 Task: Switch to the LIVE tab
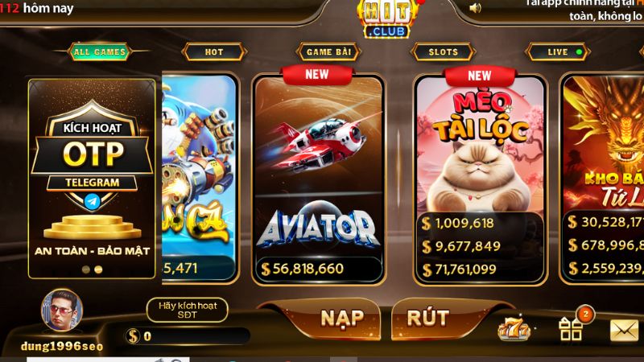coord(558,52)
